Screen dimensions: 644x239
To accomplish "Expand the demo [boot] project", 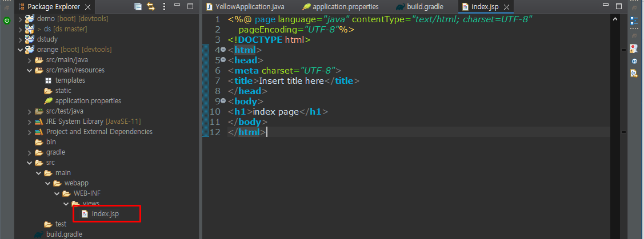I will tap(21, 19).
